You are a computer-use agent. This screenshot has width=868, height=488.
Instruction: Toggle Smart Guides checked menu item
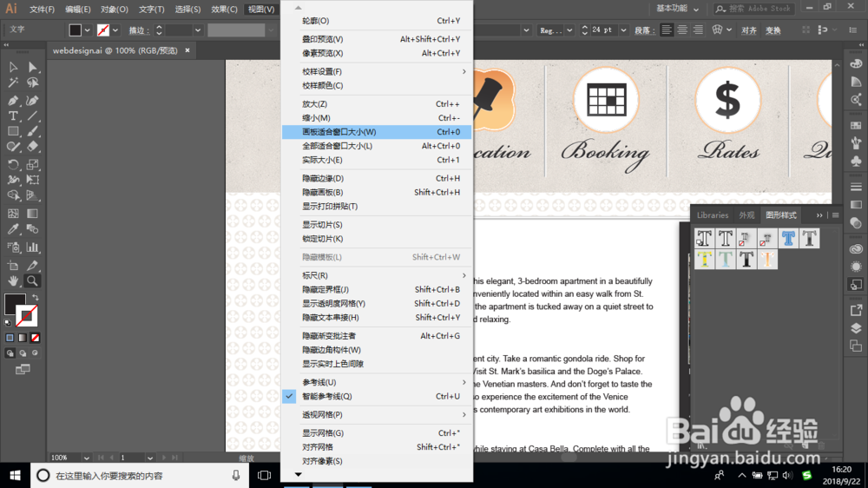click(377, 396)
